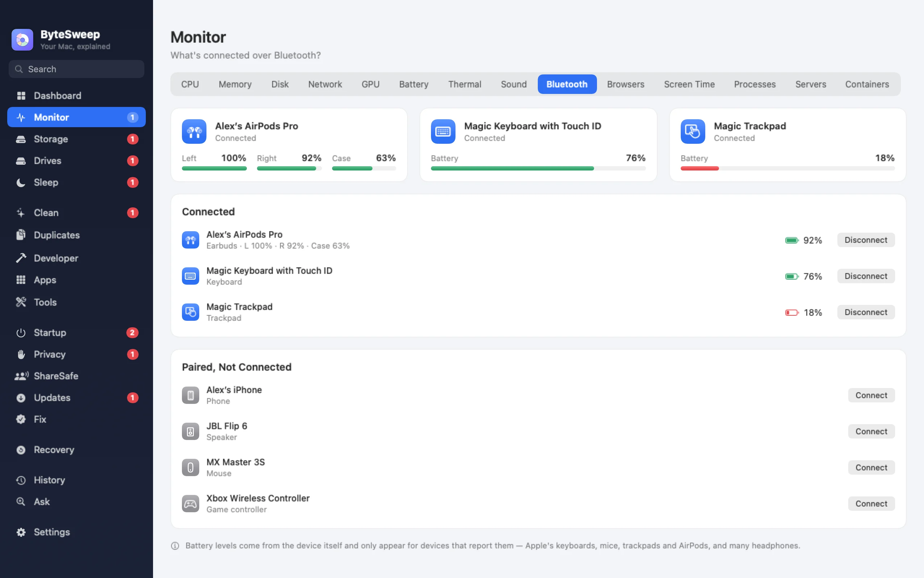This screenshot has height=578, width=924.
Task: Connect the MX Master 3S mouse
Action: tap(871, 467)
